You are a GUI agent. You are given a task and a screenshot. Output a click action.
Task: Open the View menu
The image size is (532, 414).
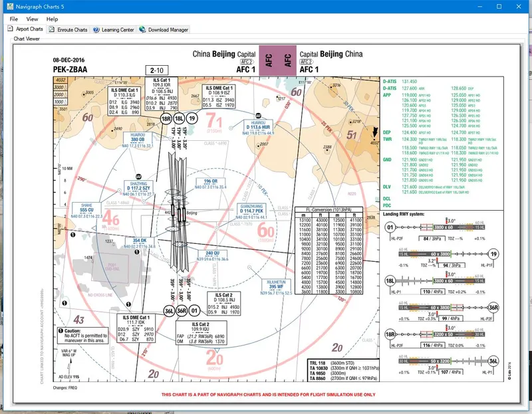coord(32,19)
